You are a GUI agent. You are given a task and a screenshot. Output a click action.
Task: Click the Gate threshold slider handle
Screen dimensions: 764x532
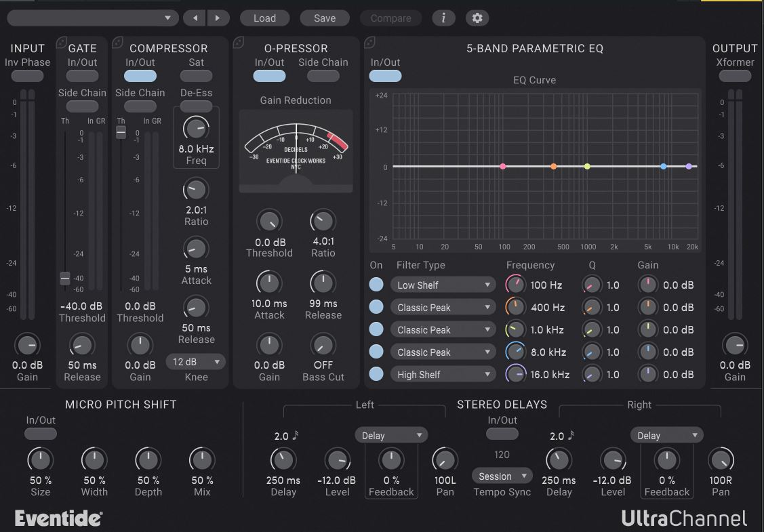(x=65, y=278)
